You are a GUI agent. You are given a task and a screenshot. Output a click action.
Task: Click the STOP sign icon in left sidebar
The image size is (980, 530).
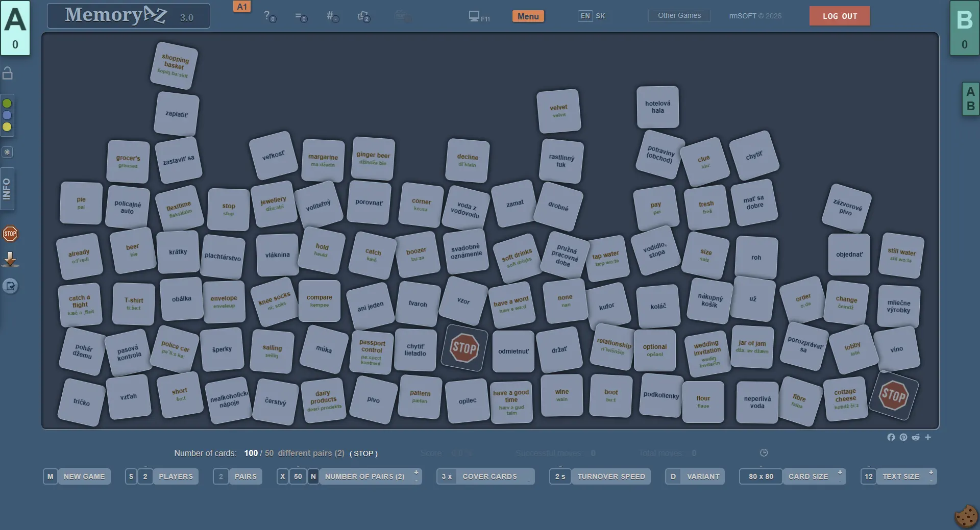tap(10, 234)
